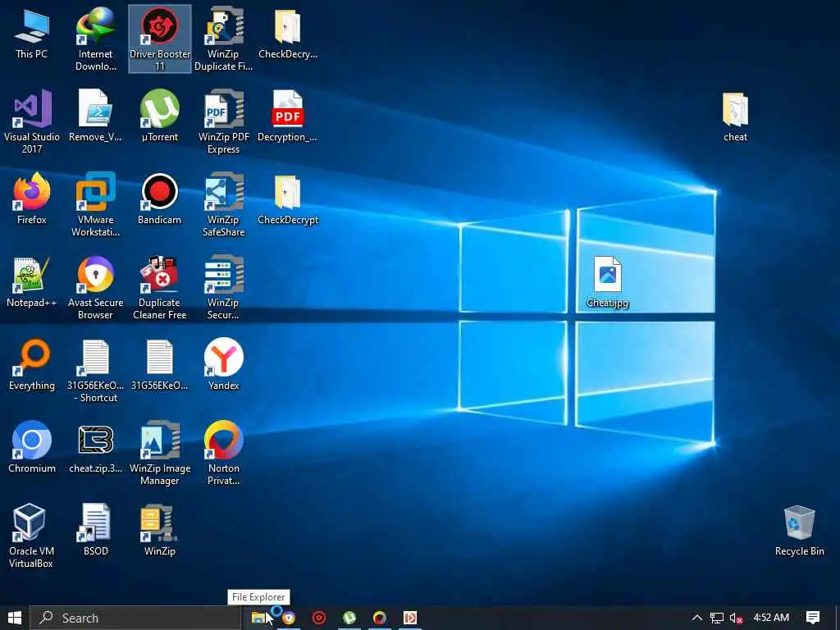840x630 pixels.
Task: Select the Everything search shortcut
Action: [32, 365]
